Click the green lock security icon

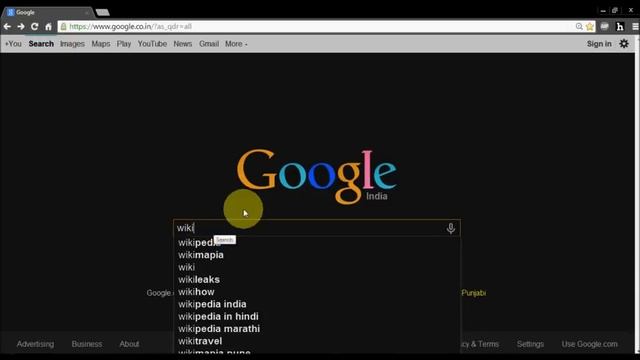(63, 27)
